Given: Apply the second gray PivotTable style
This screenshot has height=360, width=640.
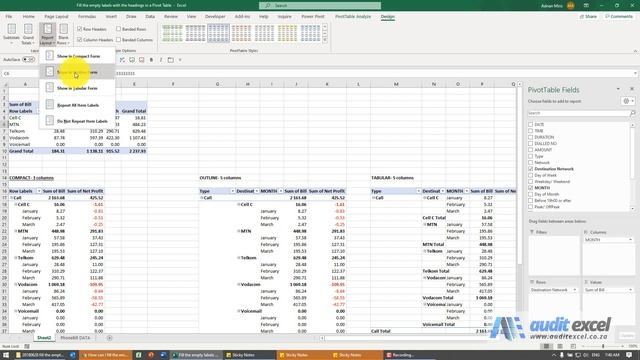Looking at the screenshot, I should [196, 33].
